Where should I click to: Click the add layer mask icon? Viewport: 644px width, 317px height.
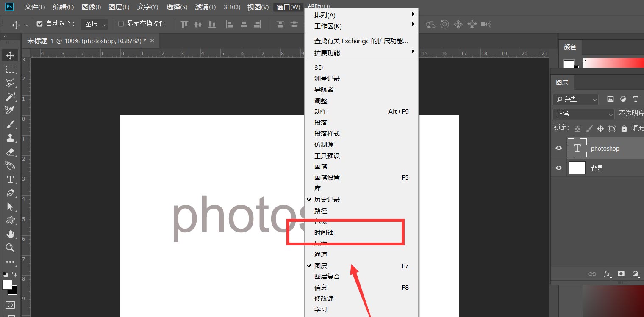[x=621, y=274]
